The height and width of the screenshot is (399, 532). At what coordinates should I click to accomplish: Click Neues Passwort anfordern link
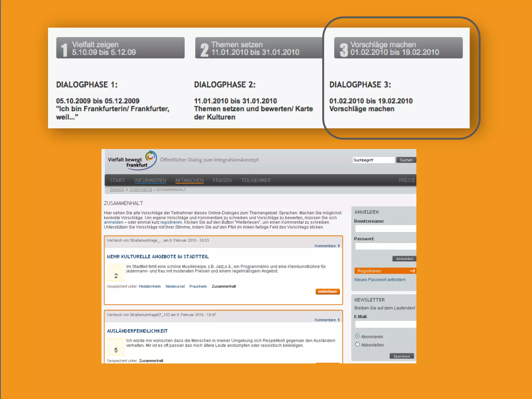pos(380,280)
